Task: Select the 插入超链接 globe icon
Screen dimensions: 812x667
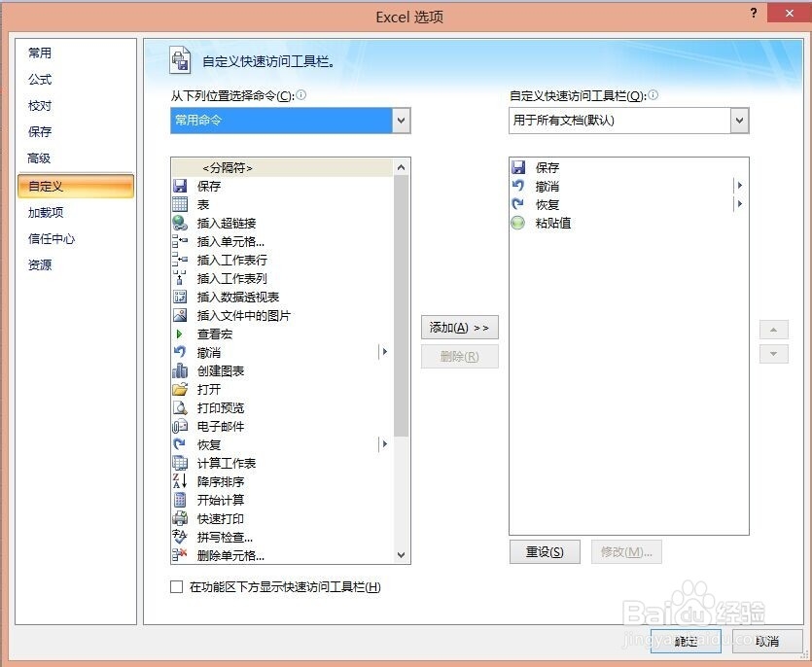Action: (180, 223)
